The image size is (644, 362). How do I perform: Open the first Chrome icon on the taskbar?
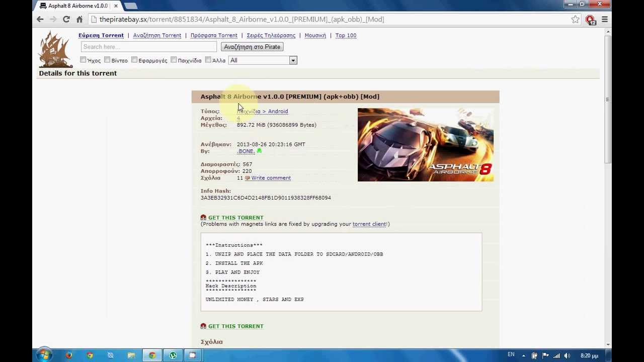point(90,355)
